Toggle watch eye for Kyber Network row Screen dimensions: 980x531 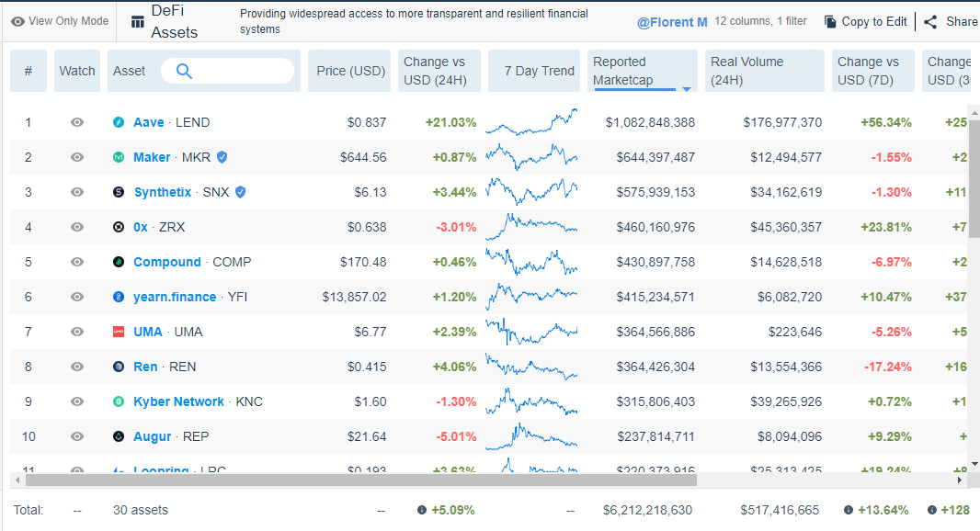[x=77, y=401]
